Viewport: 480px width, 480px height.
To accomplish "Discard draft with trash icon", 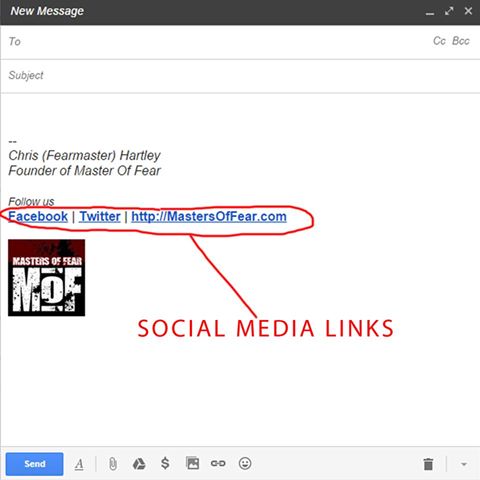I will [428, 464].
